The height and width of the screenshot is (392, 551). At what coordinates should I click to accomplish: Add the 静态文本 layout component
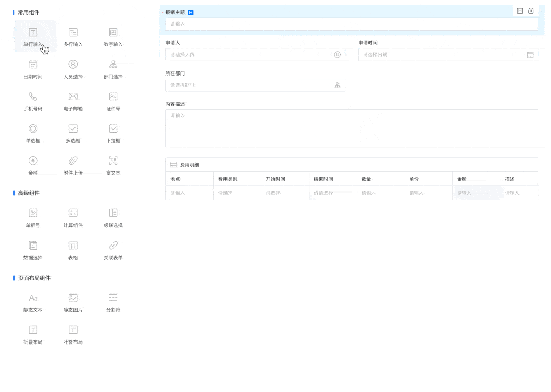pos(33,302)
